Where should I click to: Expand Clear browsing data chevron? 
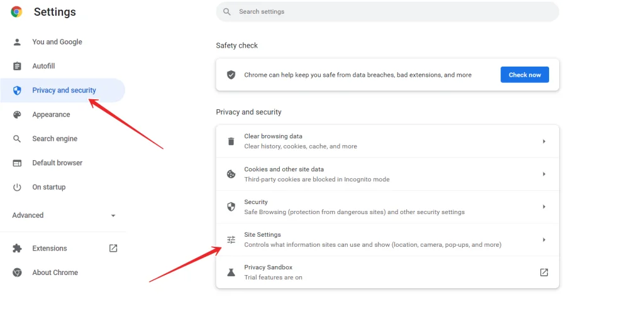click(544, 141)
